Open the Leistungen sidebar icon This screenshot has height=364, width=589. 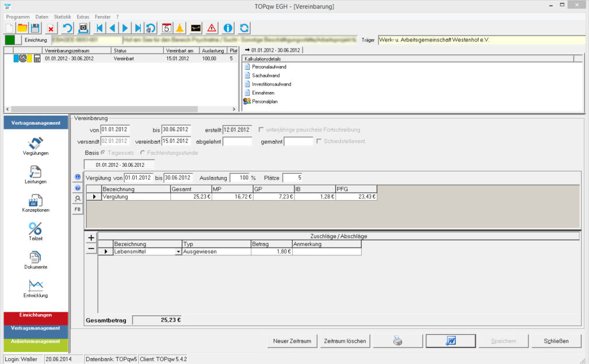pos(35,173)
